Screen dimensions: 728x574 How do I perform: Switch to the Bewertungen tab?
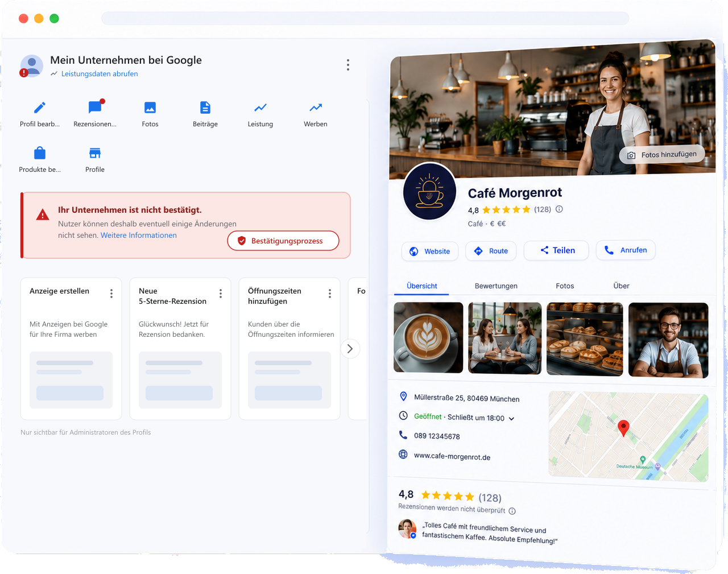pyautogui.click(x=496, y=286)
